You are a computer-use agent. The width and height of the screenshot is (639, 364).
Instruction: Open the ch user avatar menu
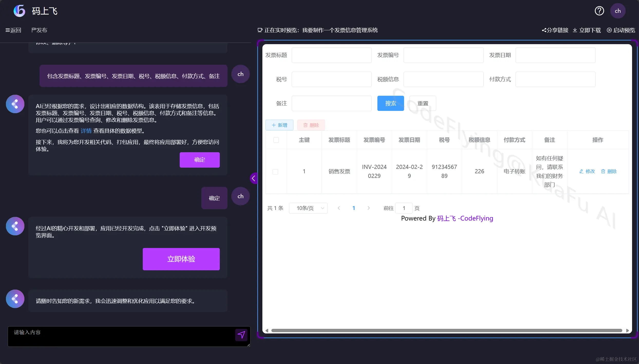[x=617, y=11]
